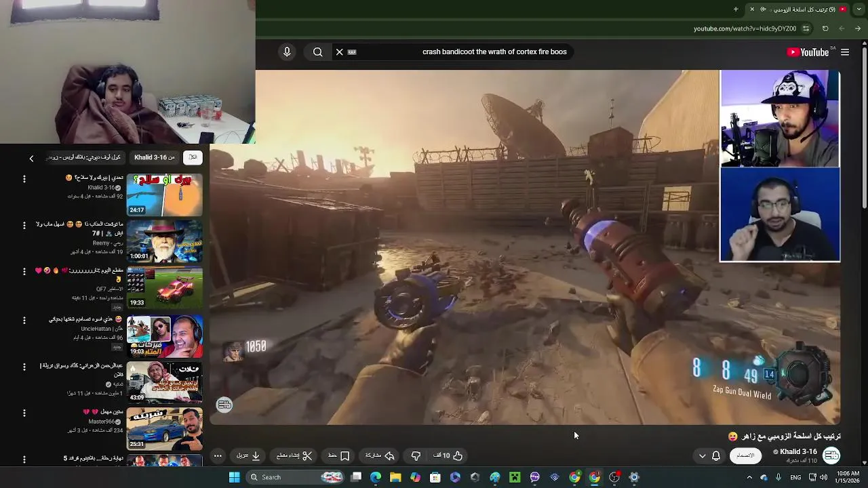Open the 43:09 truck video thumbnail
Screen dimensions: 868x488
tap(164, 382)
